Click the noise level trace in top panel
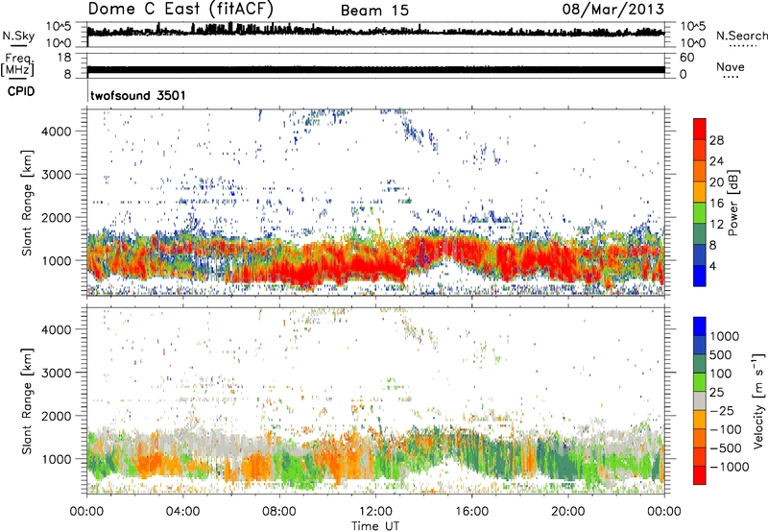Viewport: 768px width, 532px height. [x=375, y=32]
